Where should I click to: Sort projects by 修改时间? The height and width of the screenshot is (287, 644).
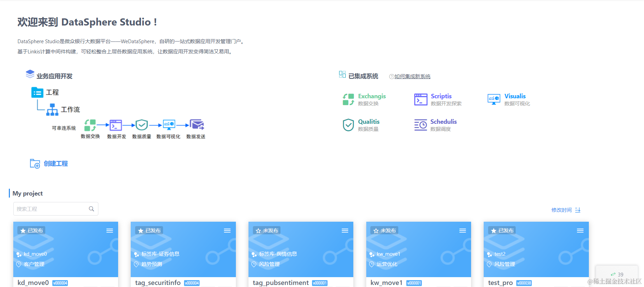tap(562, 210)
